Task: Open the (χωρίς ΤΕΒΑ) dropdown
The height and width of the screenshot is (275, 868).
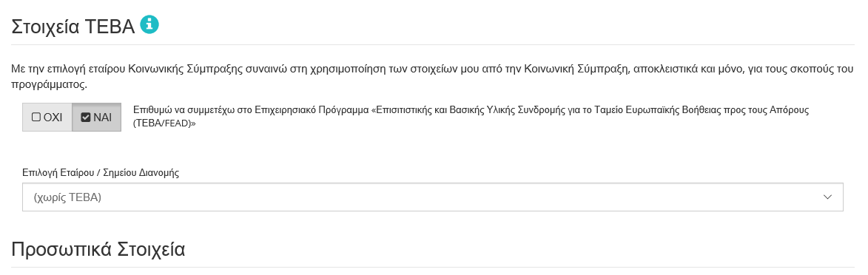Action: [432, 197]
